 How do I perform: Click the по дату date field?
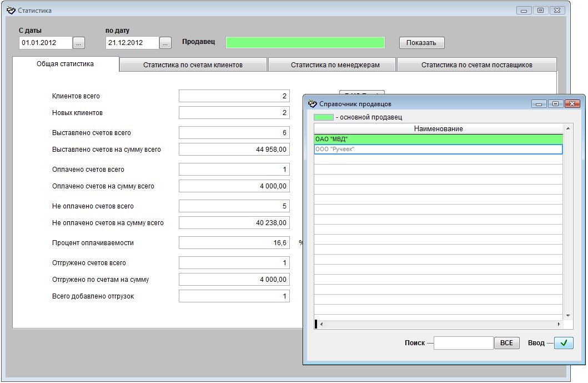[132, 43]
